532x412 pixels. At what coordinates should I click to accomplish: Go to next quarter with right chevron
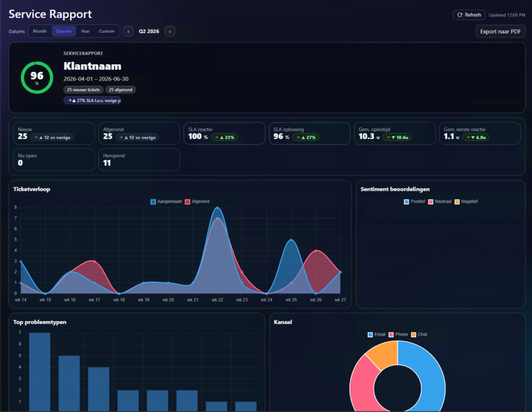[170, 32]
